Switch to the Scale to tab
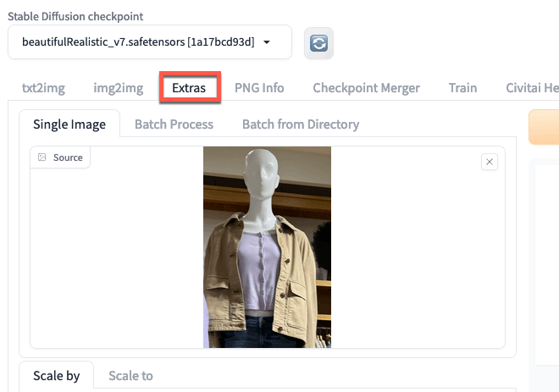This screenshot has height=392, width=559. click(x=130, y=376)
